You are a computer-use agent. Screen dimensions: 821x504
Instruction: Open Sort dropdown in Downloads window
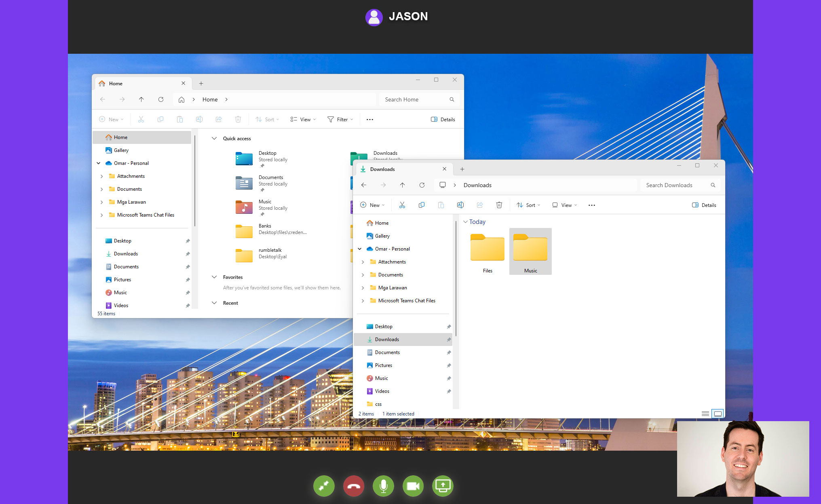coord(528,205)
